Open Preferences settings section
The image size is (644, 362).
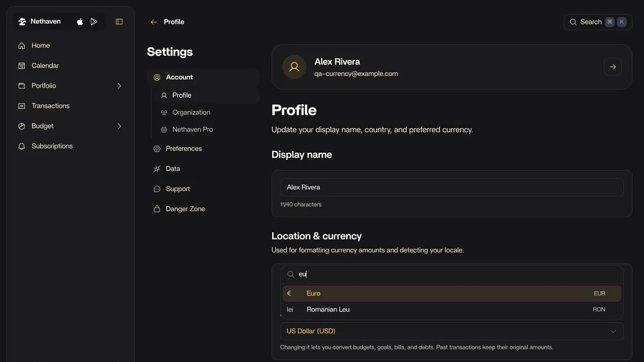pyautogui.click(x=203, y=149)
